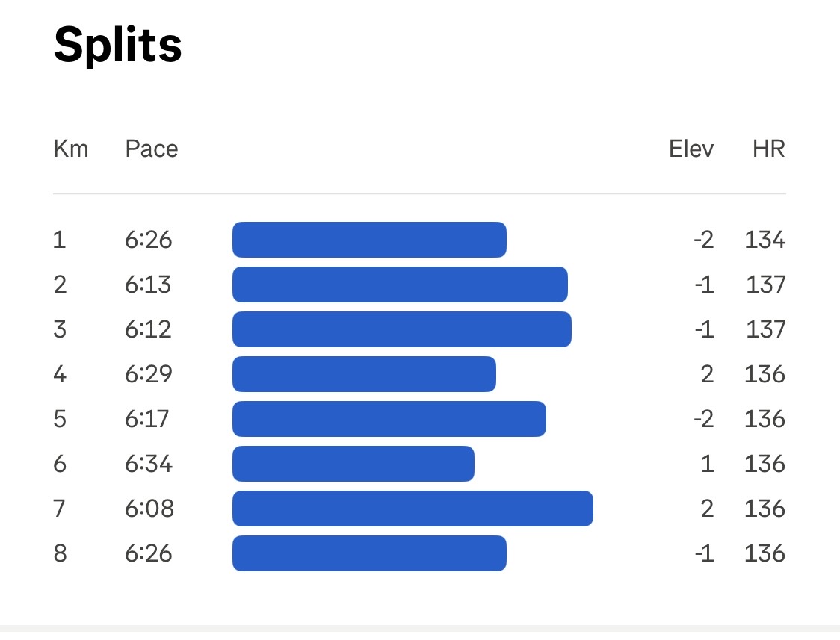The image size is (840, 640).
Task: Click the HR column header
Action: tap(769, 149)
